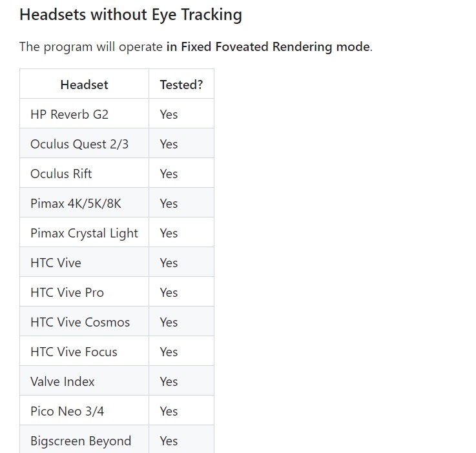Click the HTC Vive row label
Viewport: 476px width, 453px height.
(56, 263)
